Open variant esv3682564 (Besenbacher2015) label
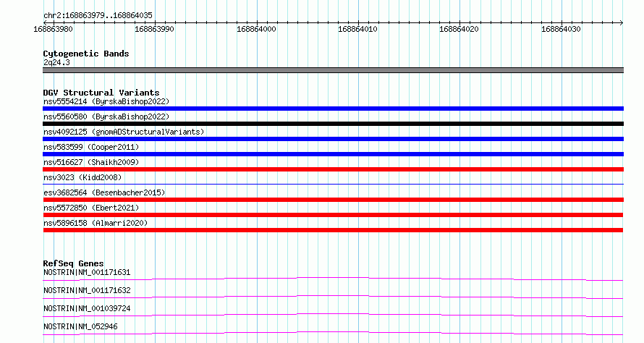 pos(104,192)
